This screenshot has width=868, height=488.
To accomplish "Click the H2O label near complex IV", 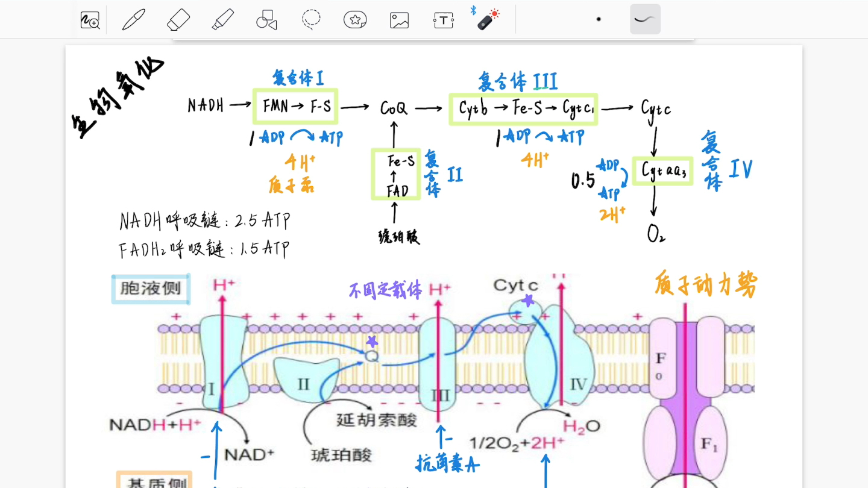I will [x=582, y=427].
